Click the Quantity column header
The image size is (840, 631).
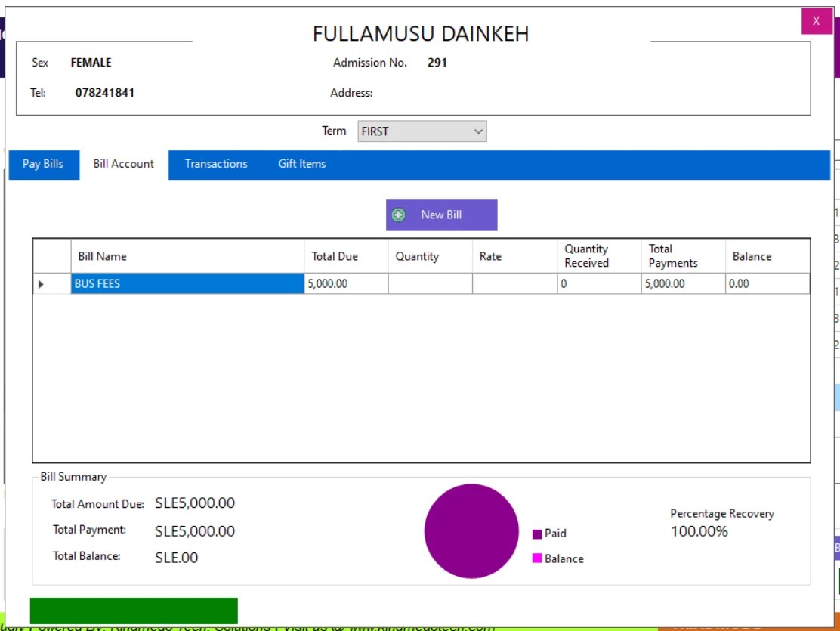point(430,256)
